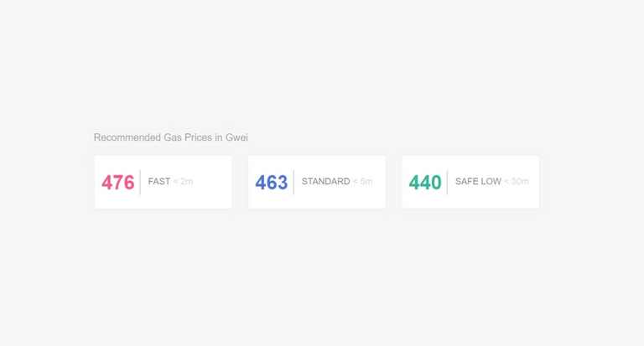Screen dimensions: 644x346
Task: Click the vertical divider beside 476
Action: coord(140,183)
